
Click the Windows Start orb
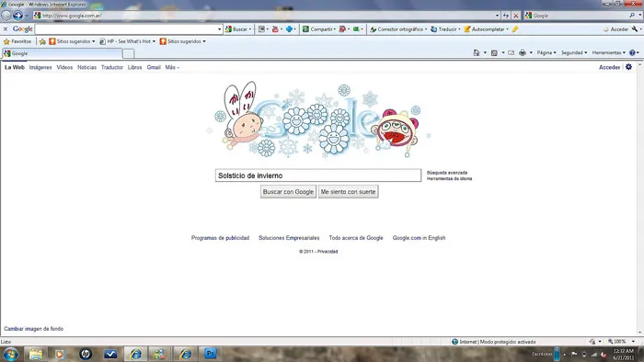click(10, 354)
